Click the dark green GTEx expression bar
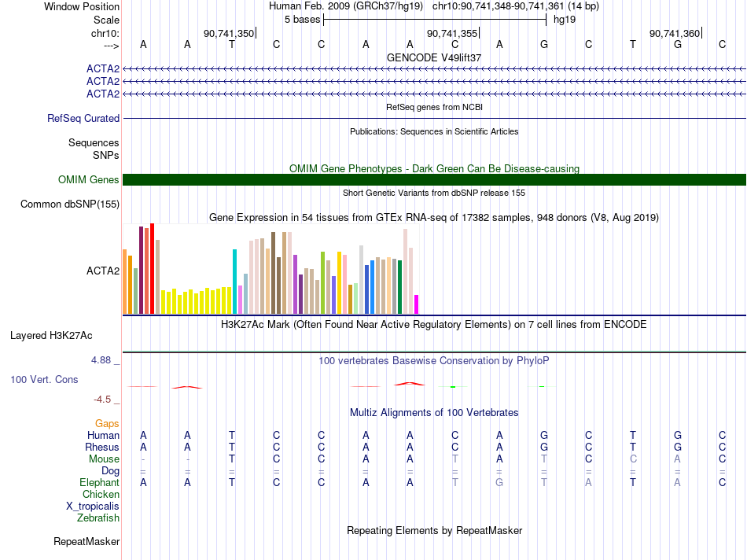Viewport: 747px width, 560px height. (x=399, y=287)
